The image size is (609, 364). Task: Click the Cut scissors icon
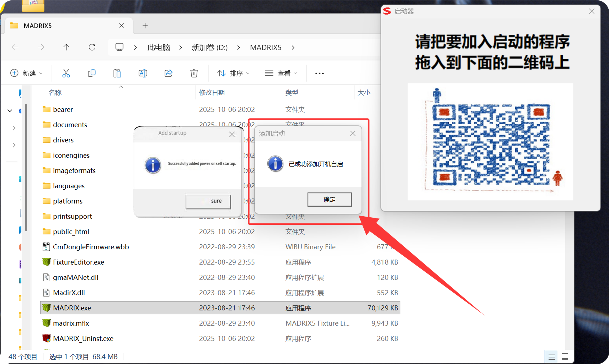pyautogui.click(x=66, y=73)
